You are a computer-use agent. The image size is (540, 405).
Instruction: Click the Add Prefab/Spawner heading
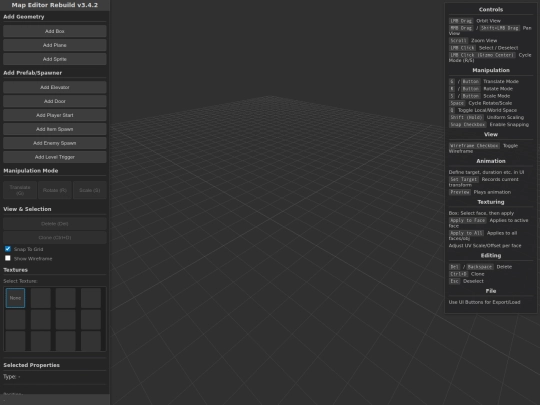[33, 73]
